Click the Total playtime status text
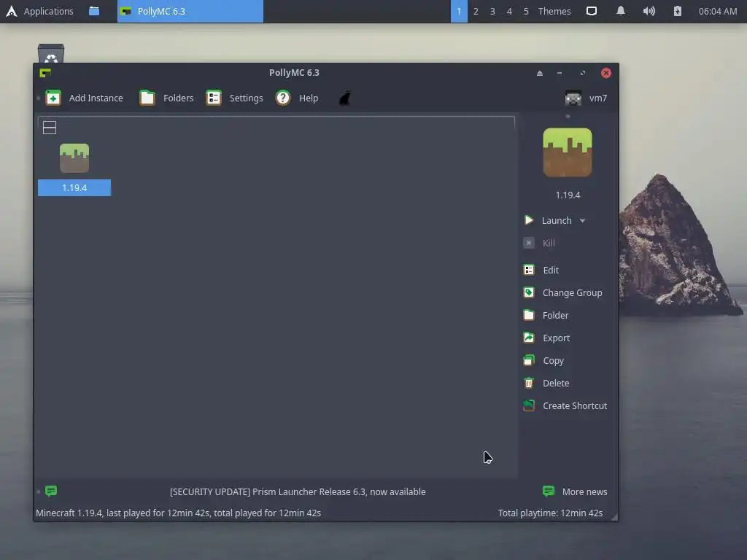This screenshot has height=560, width=747. pos(550,513)
